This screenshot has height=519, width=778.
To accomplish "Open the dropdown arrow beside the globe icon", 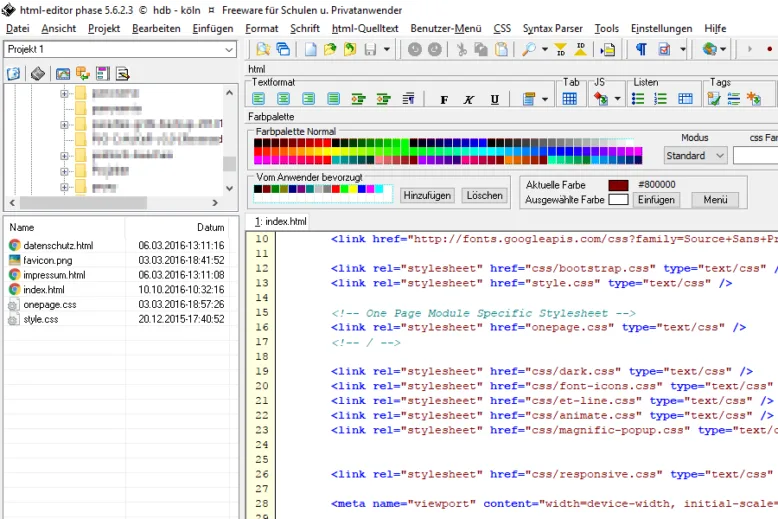I will [723, 49].
